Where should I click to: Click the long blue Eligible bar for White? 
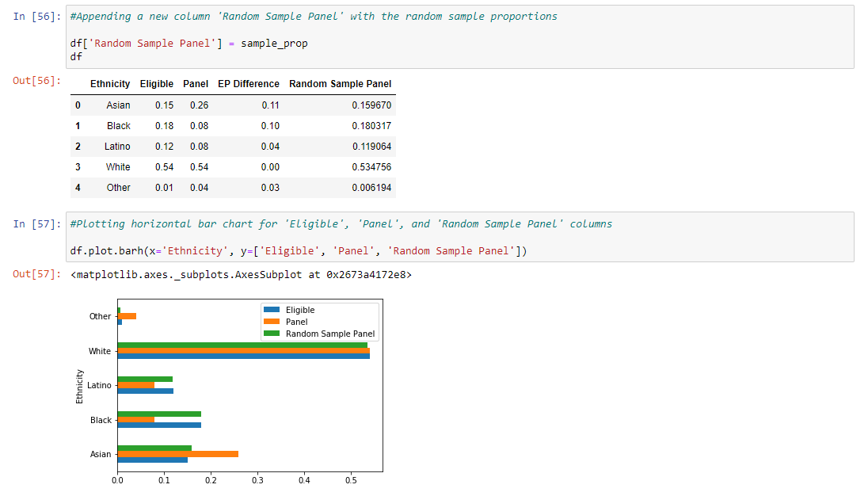click(x=238, y=357)
